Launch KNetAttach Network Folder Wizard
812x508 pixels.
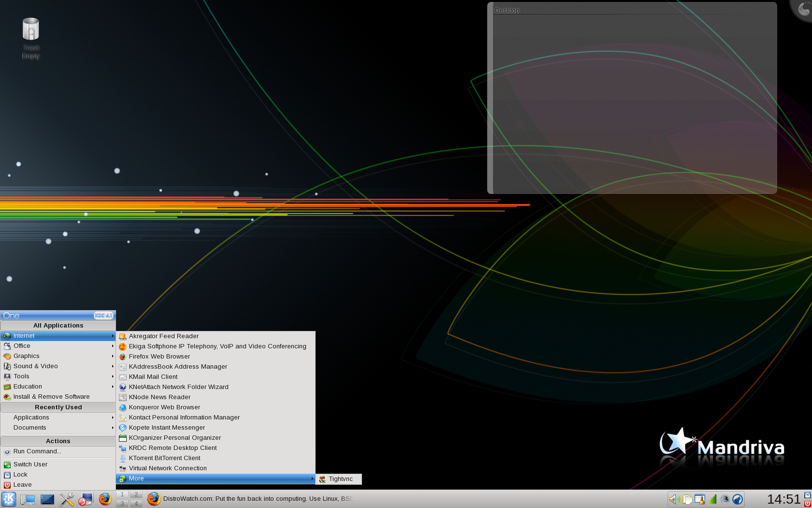[x=216, y=387]
